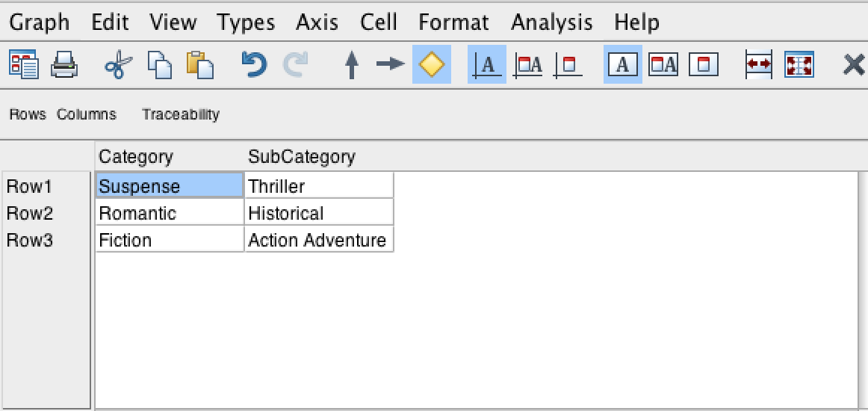
Task: Select the Historical subcategory cell
Action: pos(319,213)
